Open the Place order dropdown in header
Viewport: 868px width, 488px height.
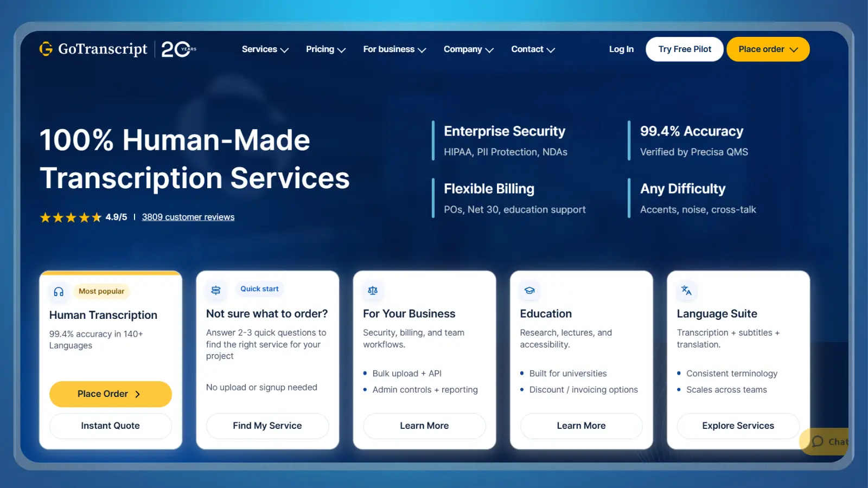tap(768, 49)
